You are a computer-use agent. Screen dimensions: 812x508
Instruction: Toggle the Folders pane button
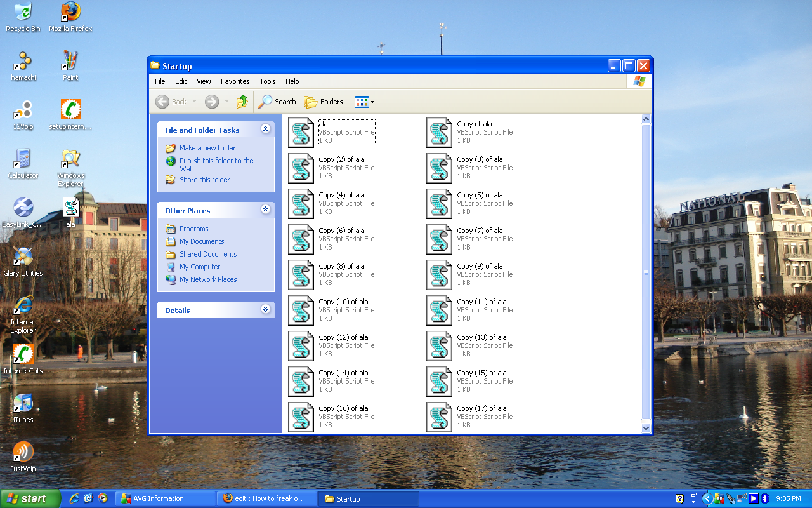pyautogui.click(x=324, y=102)
